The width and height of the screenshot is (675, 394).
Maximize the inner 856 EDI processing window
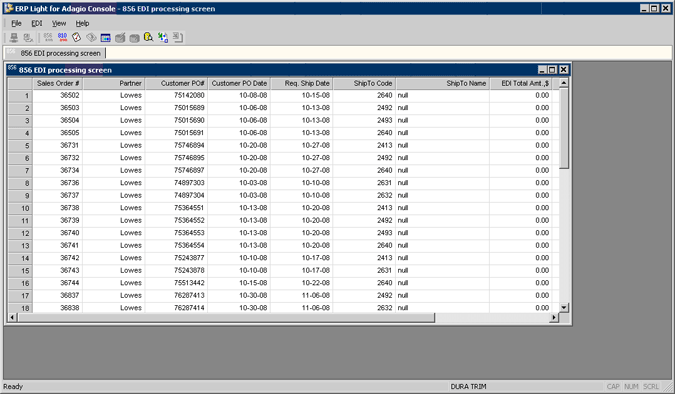point(552,69)
